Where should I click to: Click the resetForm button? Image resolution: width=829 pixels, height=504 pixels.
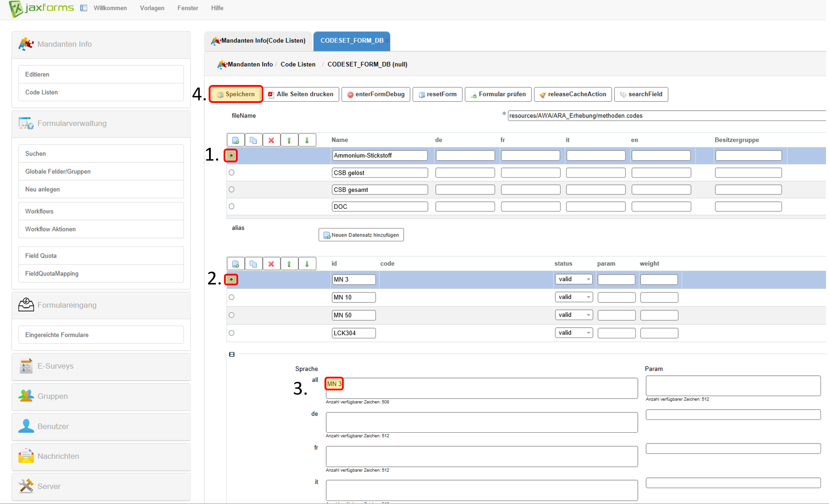tap(437, 94)
